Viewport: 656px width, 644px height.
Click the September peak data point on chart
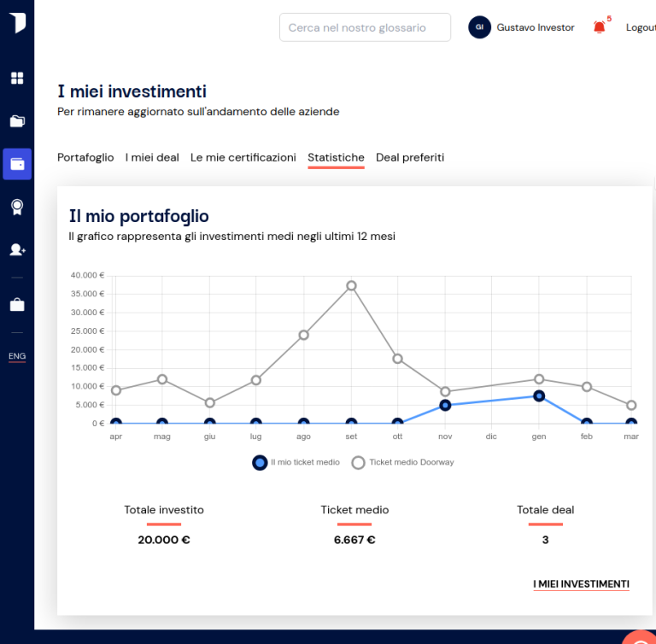pyautogui.click(x=351, y=286)
